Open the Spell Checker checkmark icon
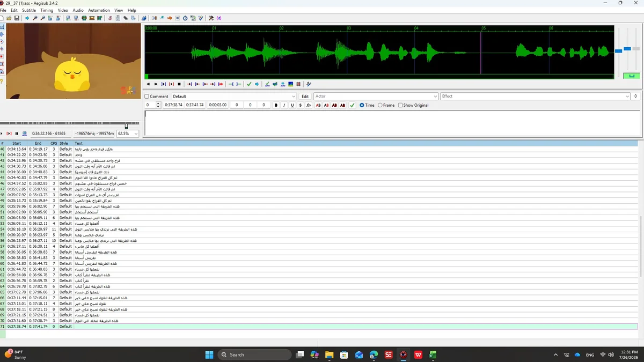Viewport: 644px width, 362px height. 201,18
